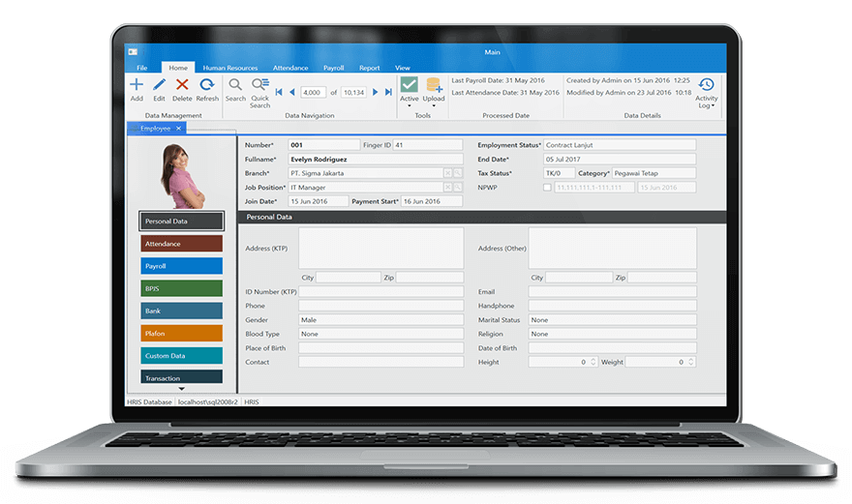Toggle the NPWP checkbox

click(547, 187)
